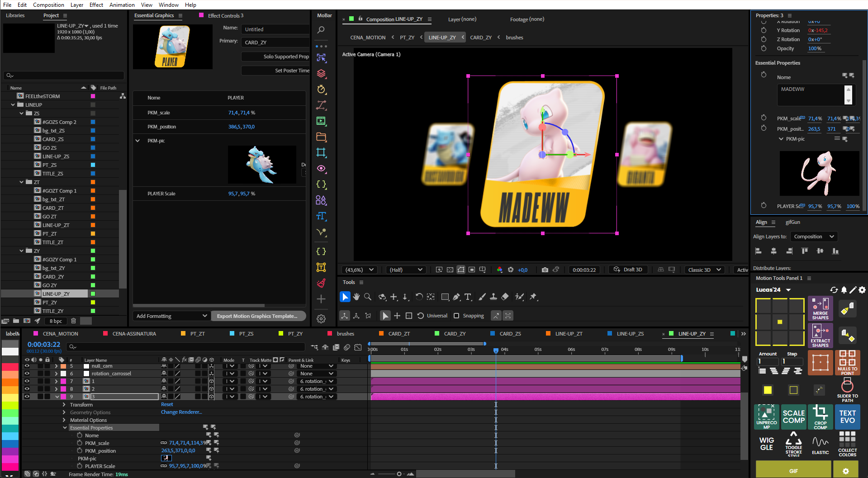The width and height of the screenshot is (868, 478).
Task: Click the Reset link for layer 3
Action: coord(167,405)
